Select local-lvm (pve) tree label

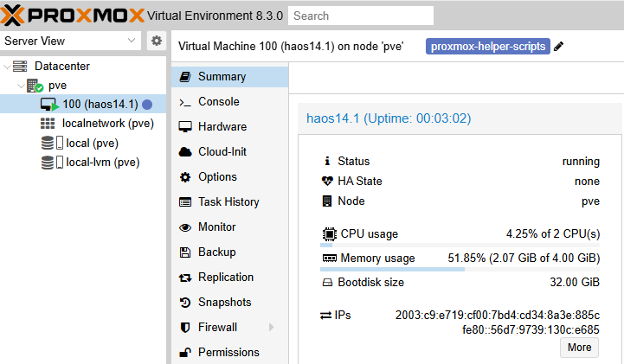point(103,163)
